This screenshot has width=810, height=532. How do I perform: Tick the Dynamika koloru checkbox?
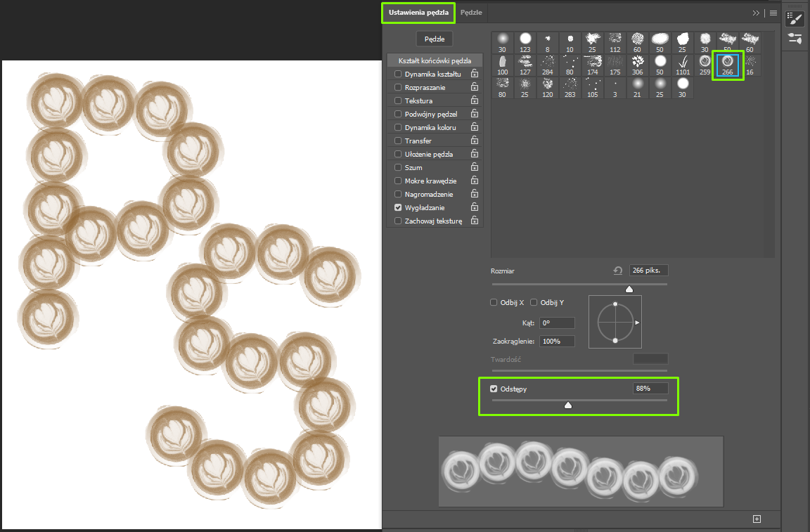398,127
